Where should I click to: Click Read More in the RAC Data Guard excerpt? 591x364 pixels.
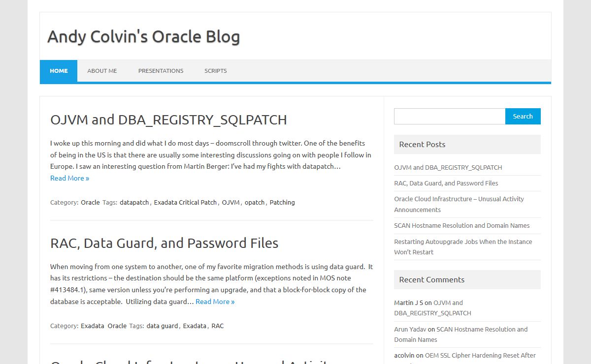pyautogui.click(x=215, y=302)
